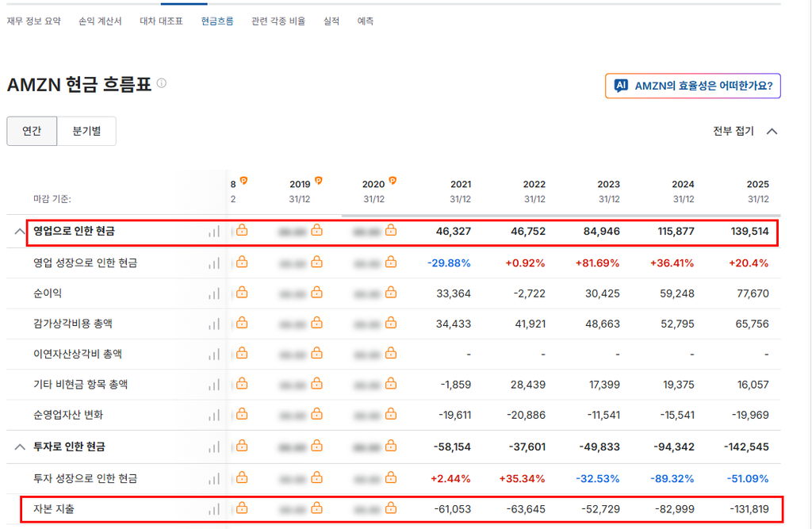
Task: Click the -2,722 net income value
Action: (x=529, y=293)
